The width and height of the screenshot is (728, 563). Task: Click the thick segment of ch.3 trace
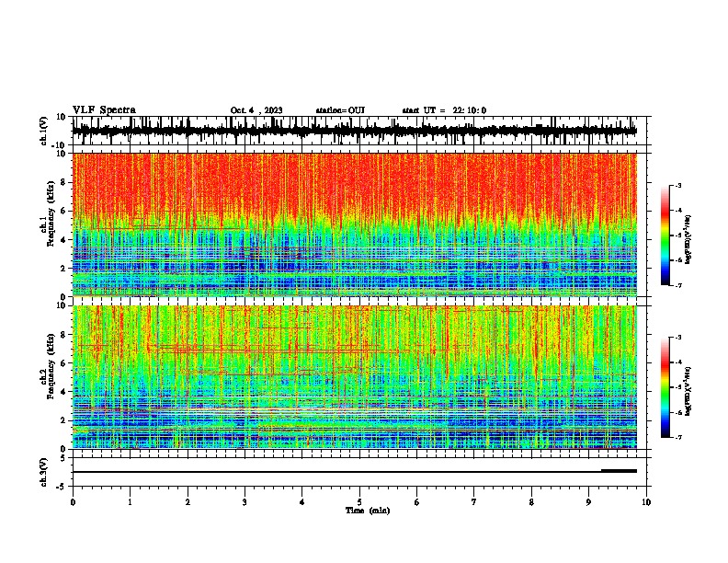pyautogui.click(x=619, y=471)
